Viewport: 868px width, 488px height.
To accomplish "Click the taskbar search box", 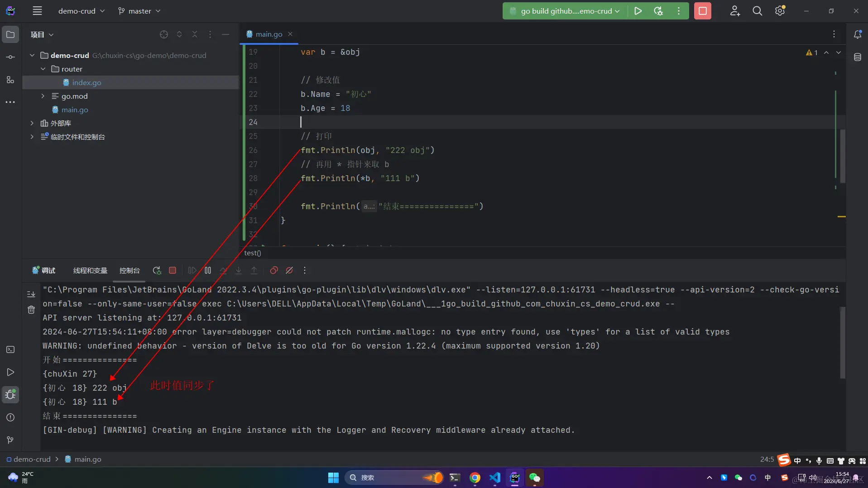I will click(394, 478).
